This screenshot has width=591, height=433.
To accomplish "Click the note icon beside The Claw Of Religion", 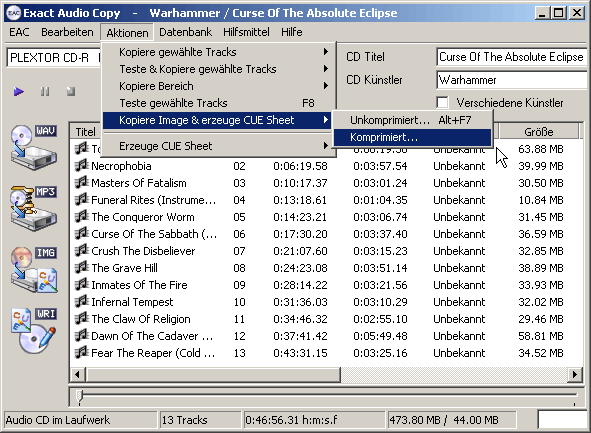I will click(81, 318).
